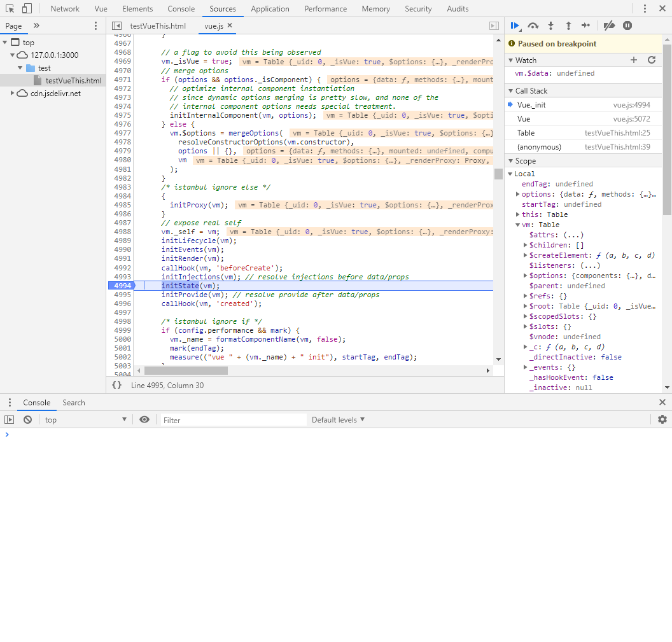Collapse the test folder
Viewport: 672px width, 642px height.
(20, 67)
